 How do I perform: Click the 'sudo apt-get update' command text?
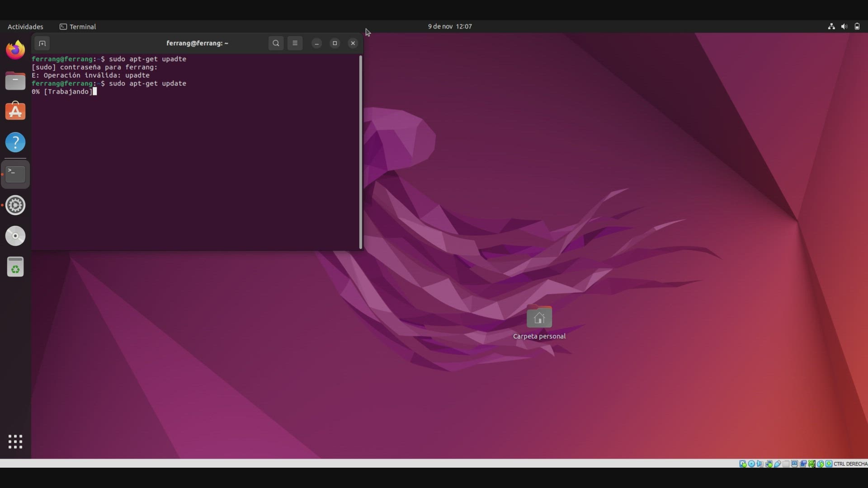pos(147,84)
